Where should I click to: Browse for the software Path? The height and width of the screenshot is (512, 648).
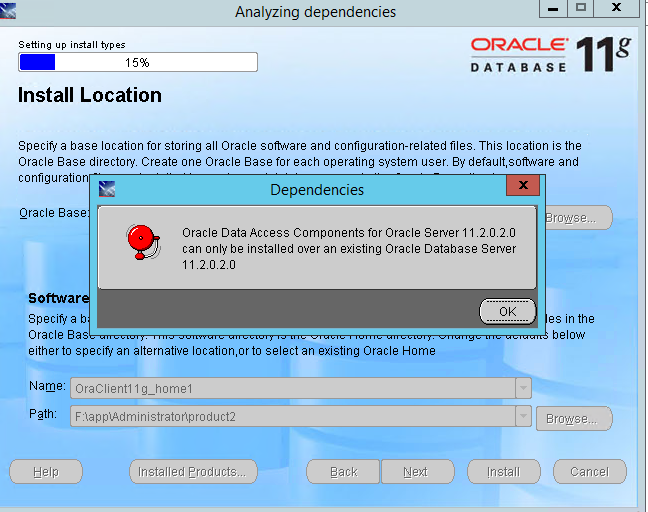coord(574,419)
